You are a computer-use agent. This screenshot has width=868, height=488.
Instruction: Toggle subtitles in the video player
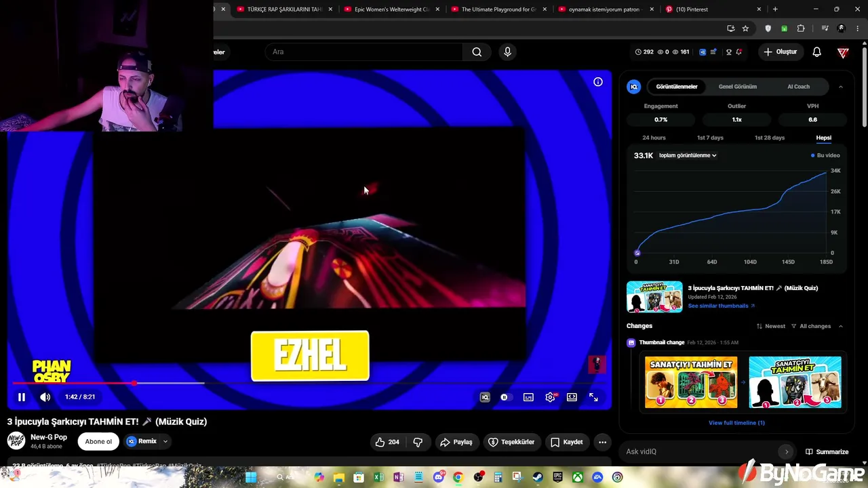[x=528, y=397]
